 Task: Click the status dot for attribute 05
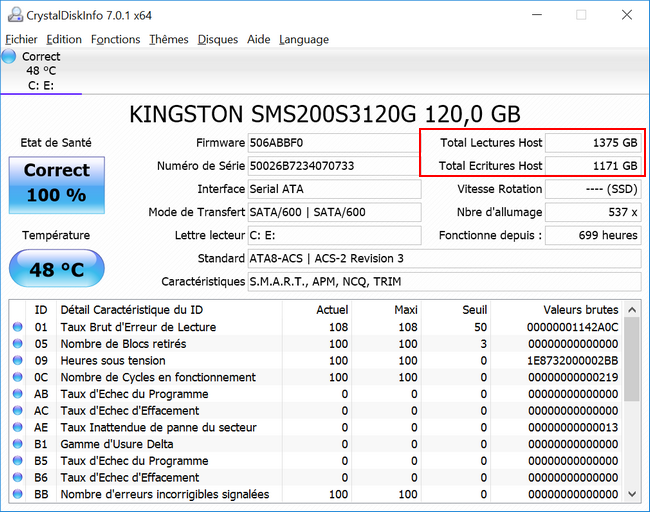pyautogui.click(x=17, y=344)
